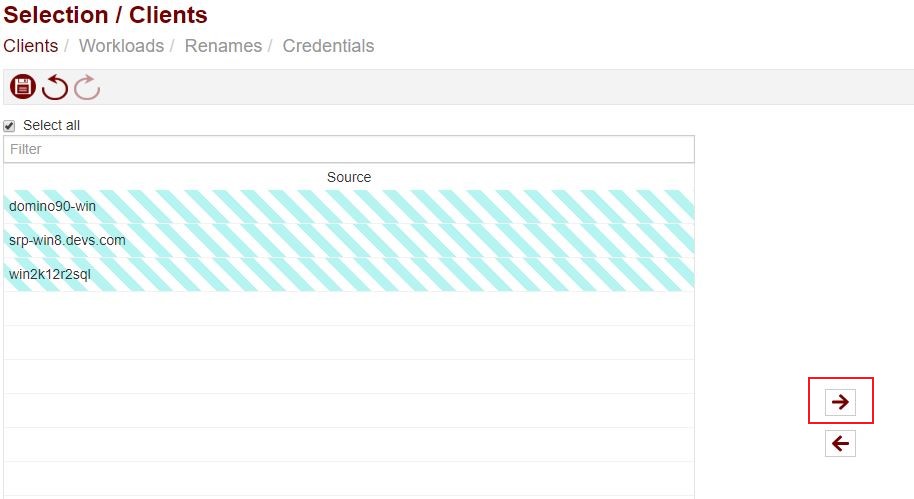This screenshot has width=914, height=499.
Task: Select the srp-win8.devs.com client row
Action: [348, 241]
